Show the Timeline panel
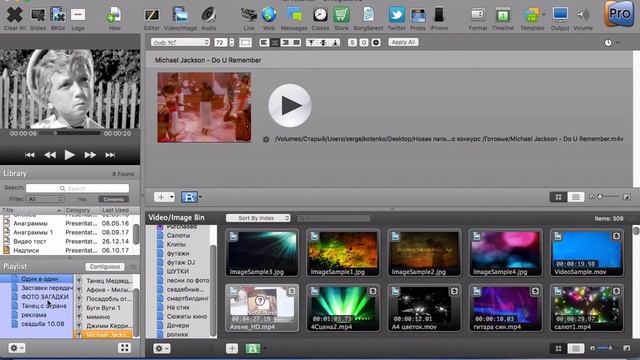 point(502,16)
